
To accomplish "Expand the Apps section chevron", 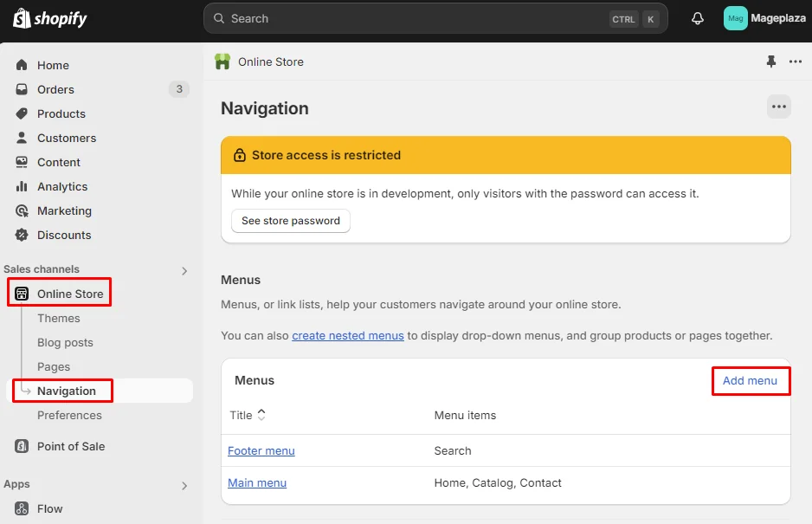I will [184, 486].
